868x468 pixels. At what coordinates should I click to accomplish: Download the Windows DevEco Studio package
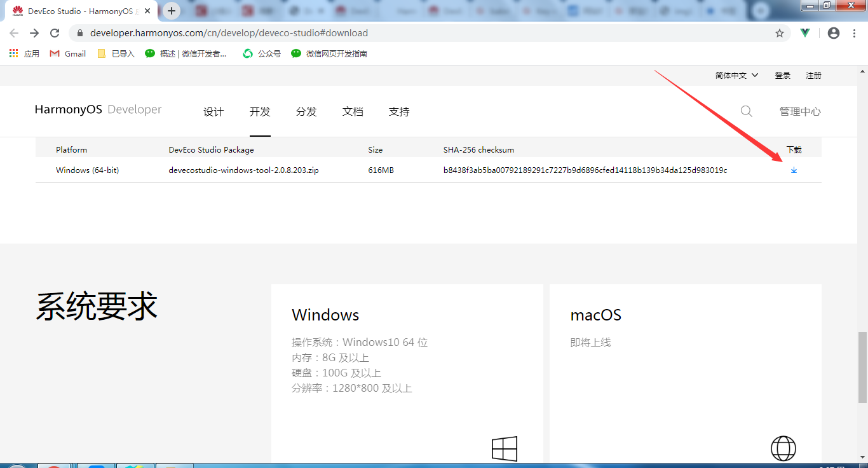(794, 170)
